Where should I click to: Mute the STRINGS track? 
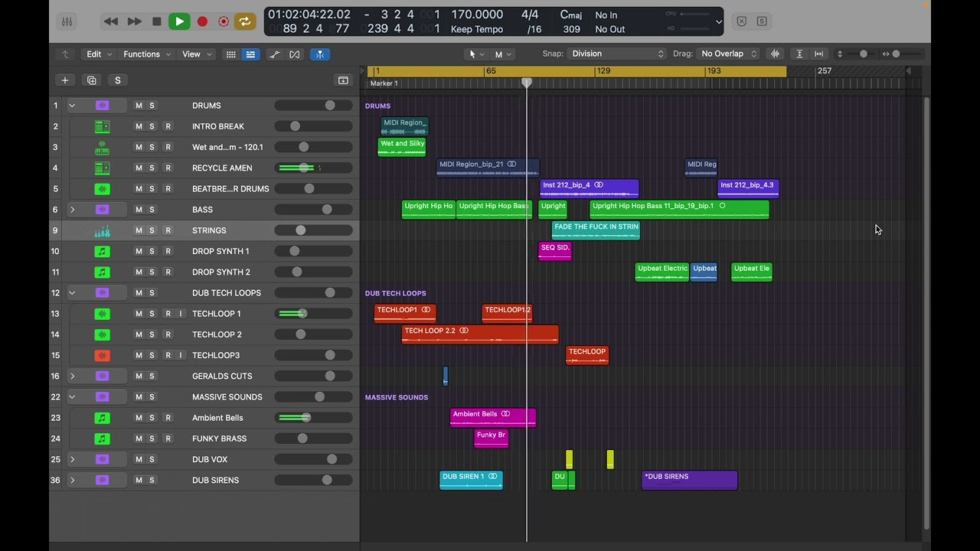pyautogui.click(x=139, y=230)
